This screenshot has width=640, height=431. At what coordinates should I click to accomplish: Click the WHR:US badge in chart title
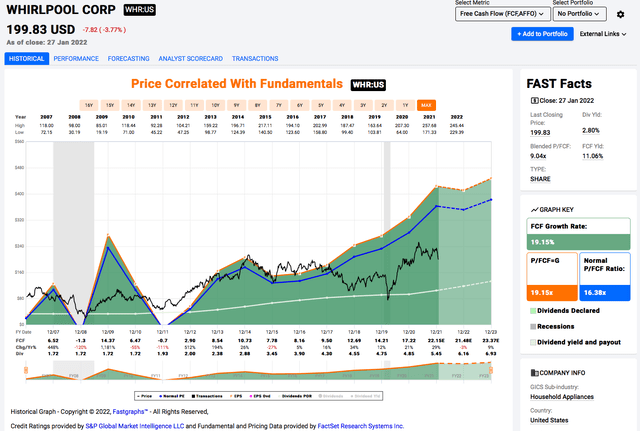point(368,84)
